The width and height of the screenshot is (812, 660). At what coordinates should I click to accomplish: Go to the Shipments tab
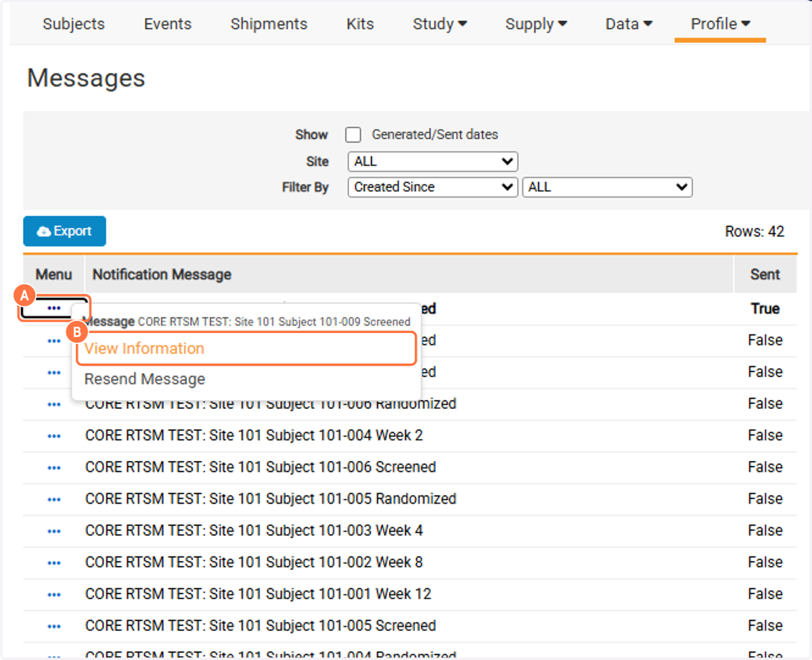(x=269, y=24)
